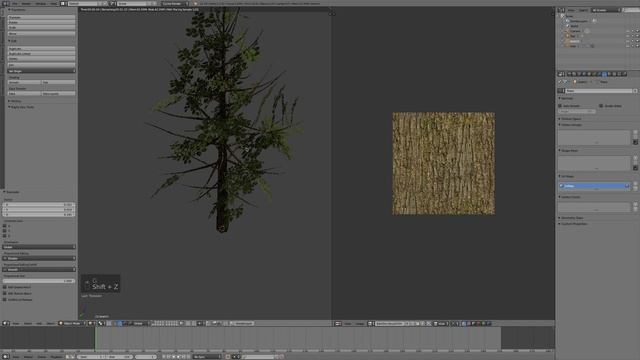This screenshot has width=640, height=360.
Task: Collapse the Vertex Groups panel
Action: click(571, 125)
